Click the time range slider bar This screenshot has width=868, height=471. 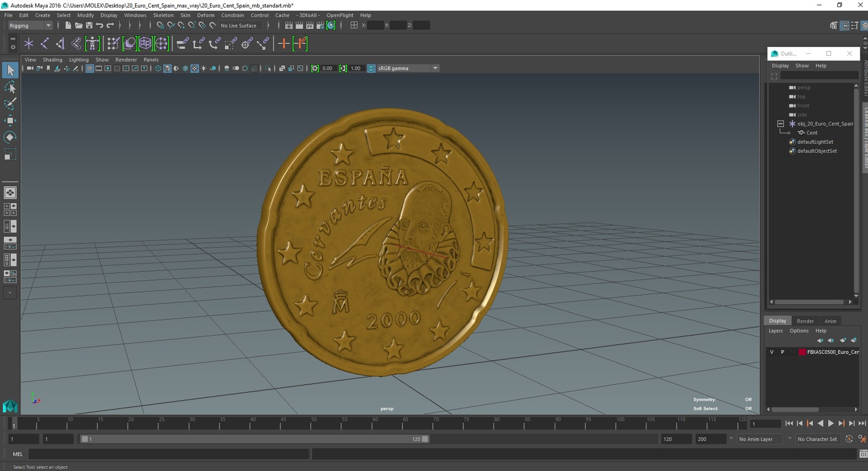pyautogui.click(x=255, y=439)
